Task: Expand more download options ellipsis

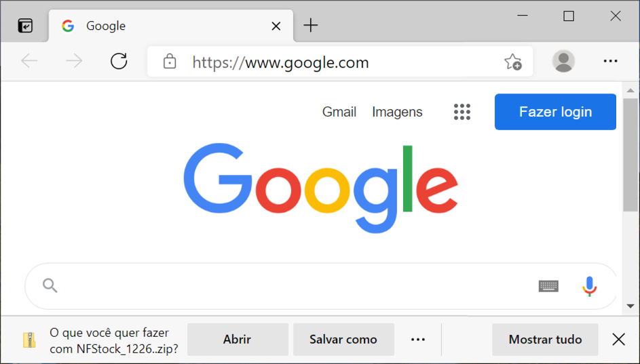Action: click(x=418, y=339)
